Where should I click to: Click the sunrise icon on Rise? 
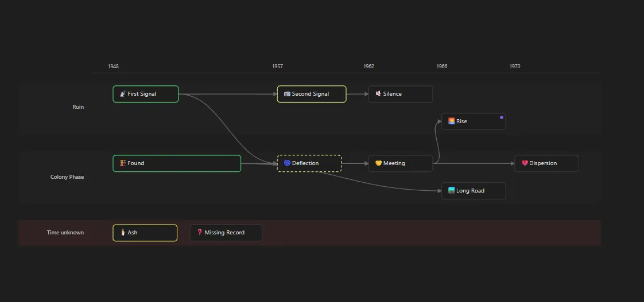(451, 121)
